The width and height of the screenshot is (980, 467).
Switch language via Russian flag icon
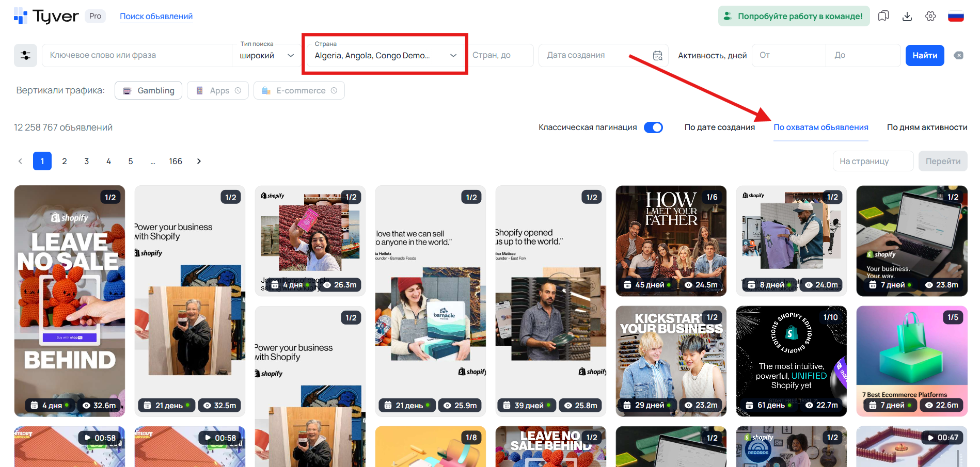pos(956,17)
